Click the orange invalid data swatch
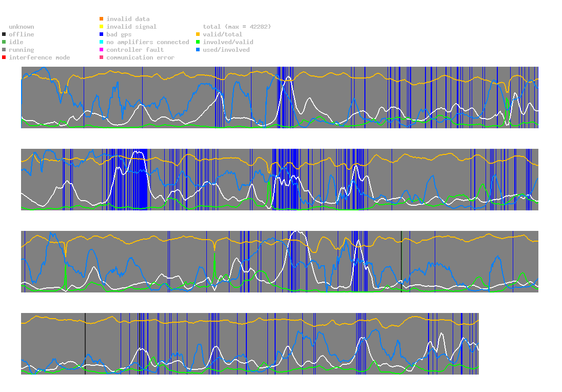Screen dimensions: 562x392 (102, 19)
